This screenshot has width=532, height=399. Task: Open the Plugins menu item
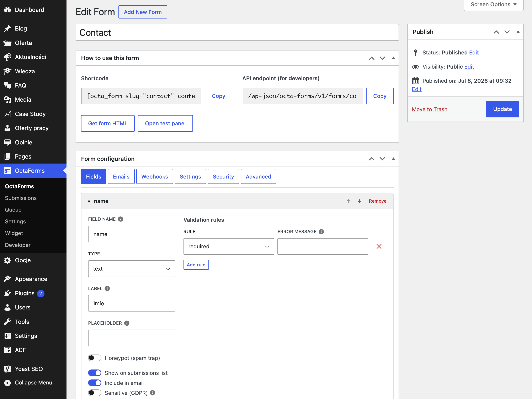click(x=33, y=293)
